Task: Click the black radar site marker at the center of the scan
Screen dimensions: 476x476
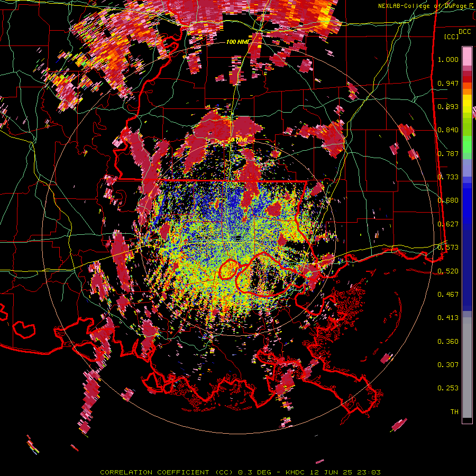Action: 239,237
